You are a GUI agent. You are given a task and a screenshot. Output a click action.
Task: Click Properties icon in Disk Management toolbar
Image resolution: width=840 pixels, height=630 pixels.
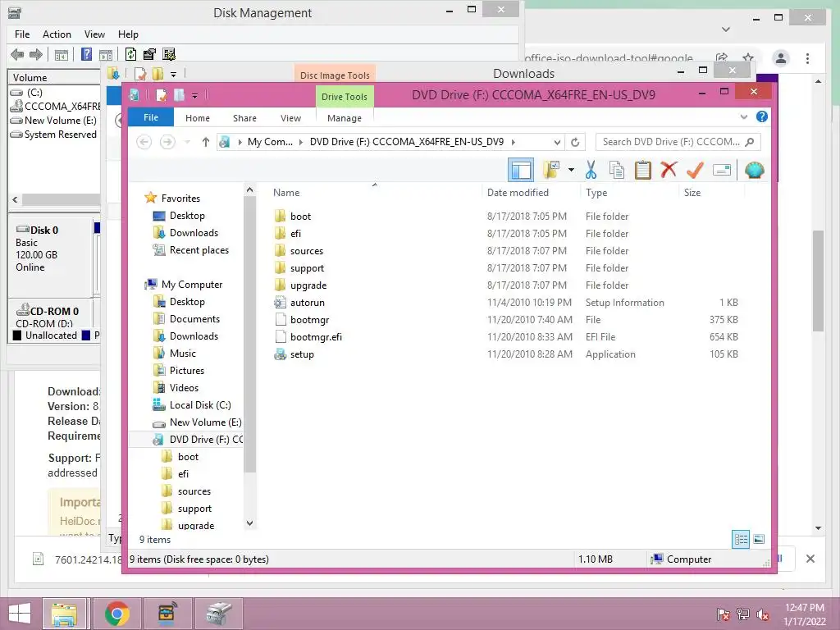pyautogui.click(x=149, y=54)
